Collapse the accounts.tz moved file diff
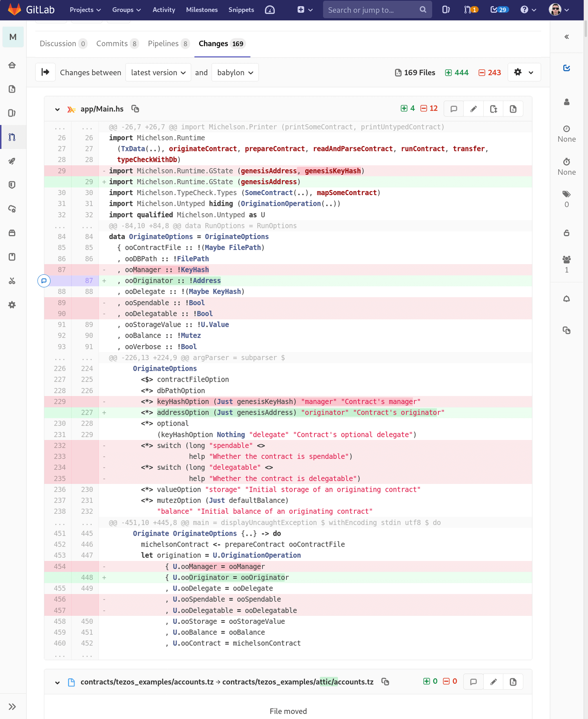This screenshot has height=719, width=588. click(x=57, y=682)
